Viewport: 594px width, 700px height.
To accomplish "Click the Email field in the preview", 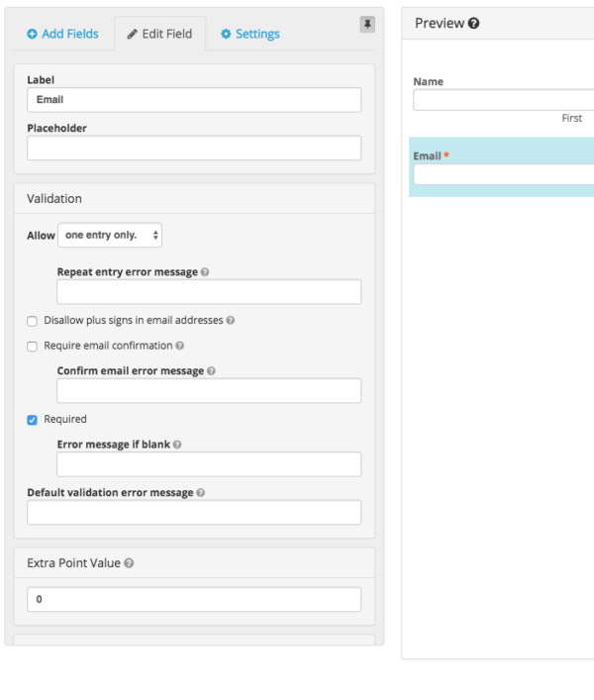I will tap(503, 174).
